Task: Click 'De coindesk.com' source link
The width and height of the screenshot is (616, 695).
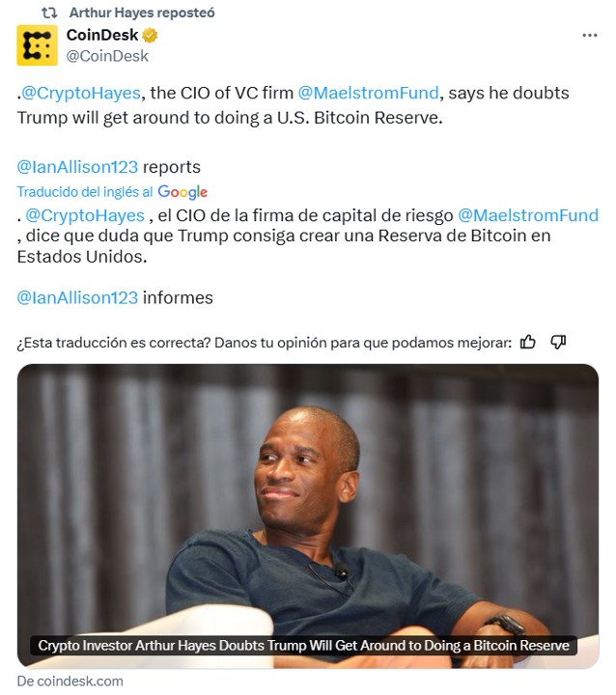Action: [x=70, y=681]
